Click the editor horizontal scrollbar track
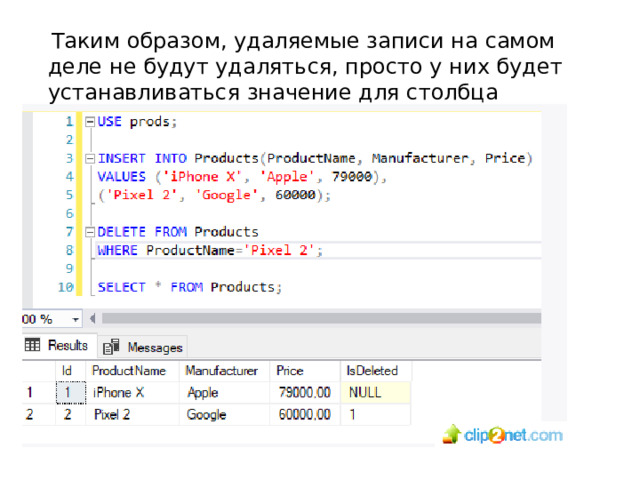The width and height of the screenshot is (640, 480). [x=321, y=318]
